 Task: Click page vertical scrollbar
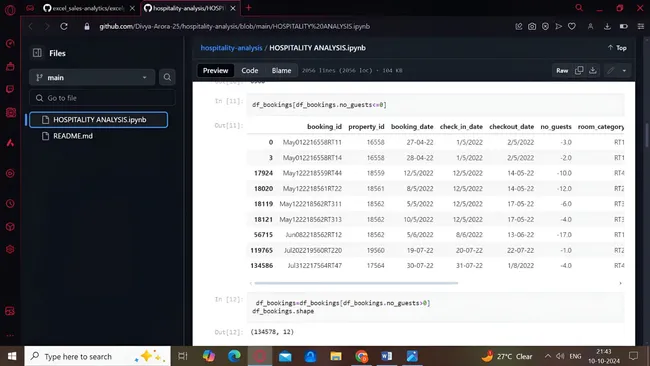click(x=646, y=135)
